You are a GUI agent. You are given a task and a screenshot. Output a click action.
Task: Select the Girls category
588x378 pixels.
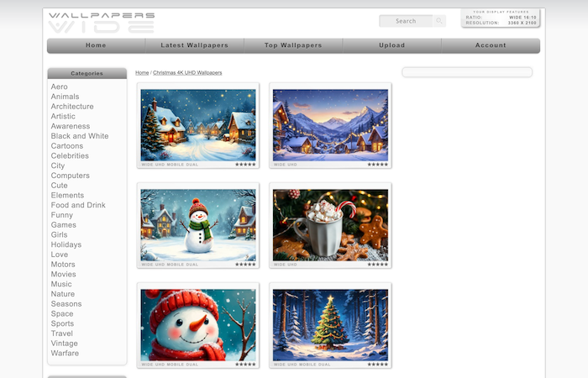click(60, 234)
